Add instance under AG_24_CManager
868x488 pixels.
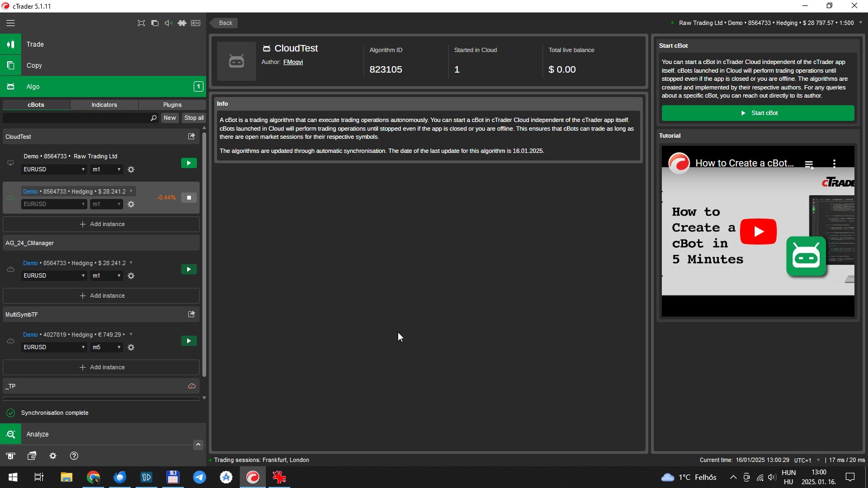(x=101, y=296)
